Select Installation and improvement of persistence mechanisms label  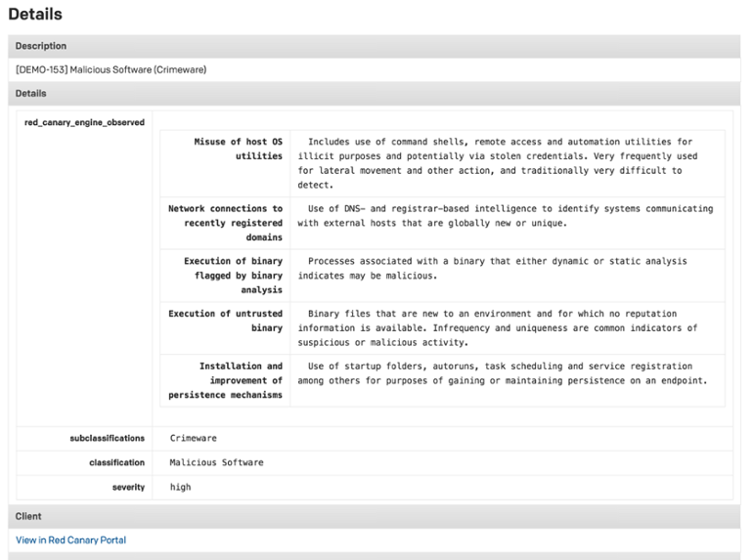point(226,380)
